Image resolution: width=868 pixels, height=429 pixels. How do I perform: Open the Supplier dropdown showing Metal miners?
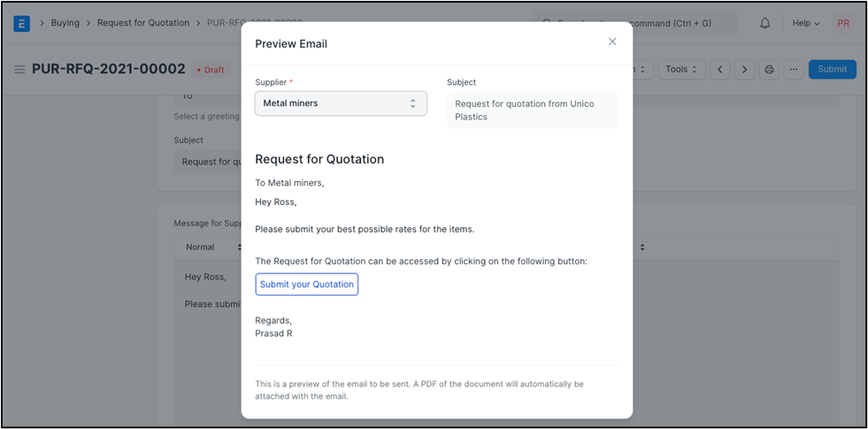pos(341,103)
